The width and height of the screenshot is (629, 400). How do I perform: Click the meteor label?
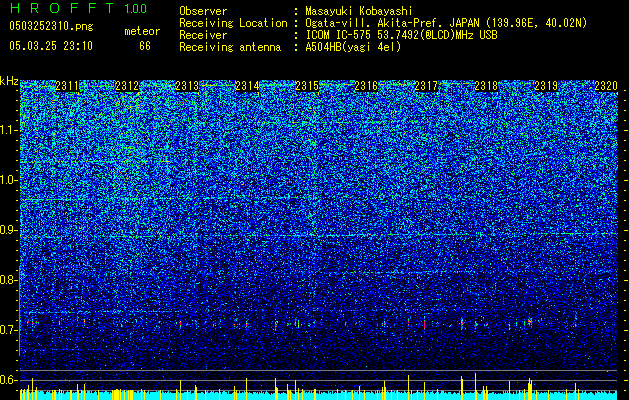point(142,31)
